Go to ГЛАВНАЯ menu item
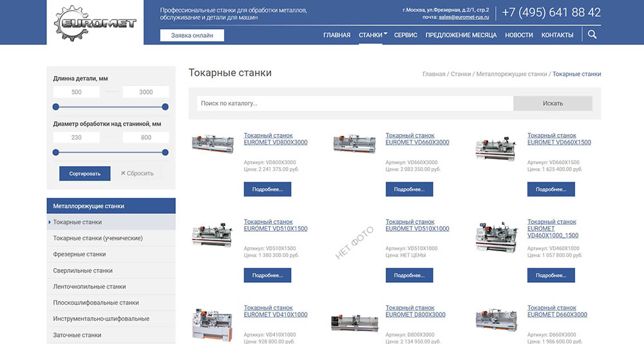Viewport: 644px width, 344px height. (337, 35)
